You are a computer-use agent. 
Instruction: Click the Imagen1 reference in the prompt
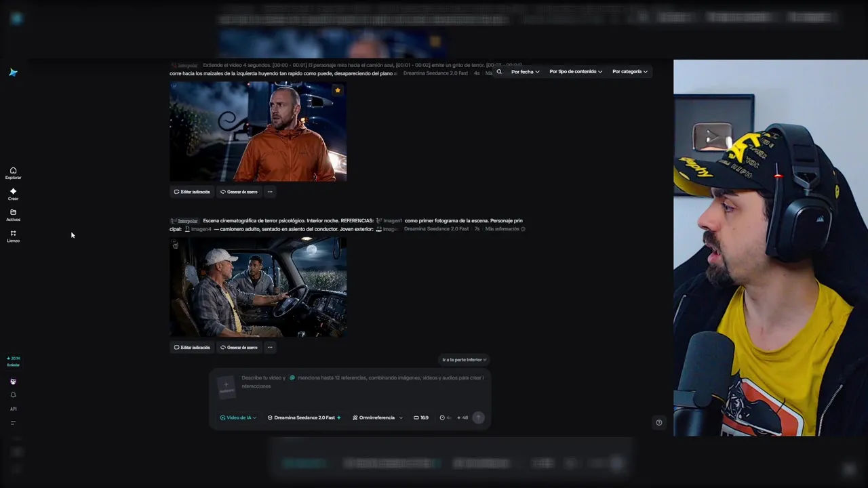pyautogui.click(x=389, y=221)
